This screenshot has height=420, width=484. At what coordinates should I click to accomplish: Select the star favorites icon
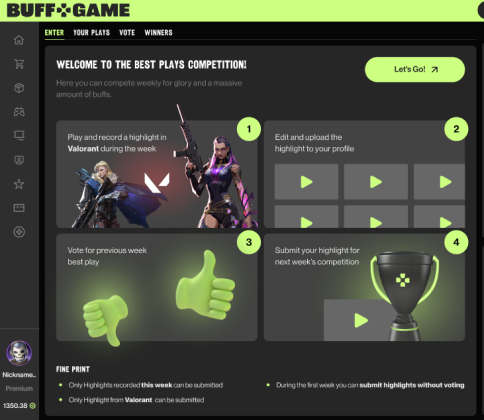click(x=19, y=184)
